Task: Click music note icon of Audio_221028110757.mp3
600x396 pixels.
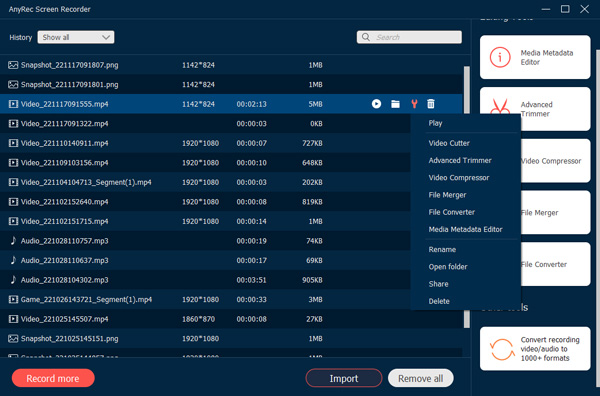Action: [13, 241]
